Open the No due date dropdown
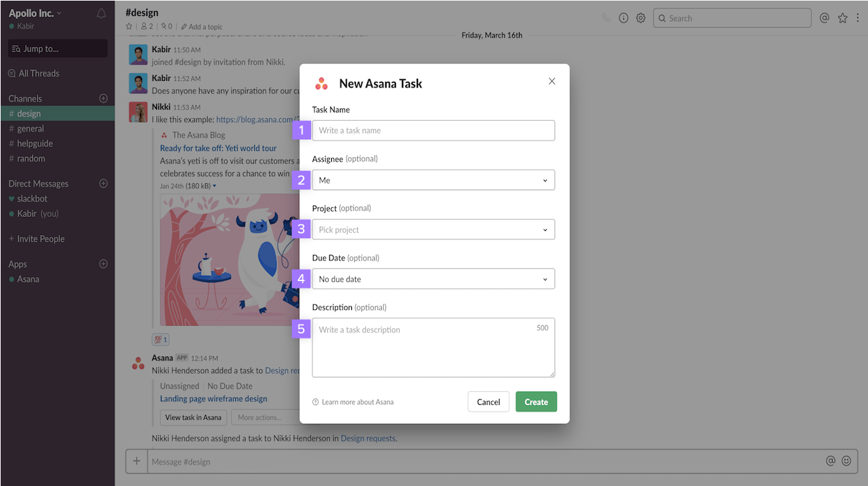 [x=433, y=279]
